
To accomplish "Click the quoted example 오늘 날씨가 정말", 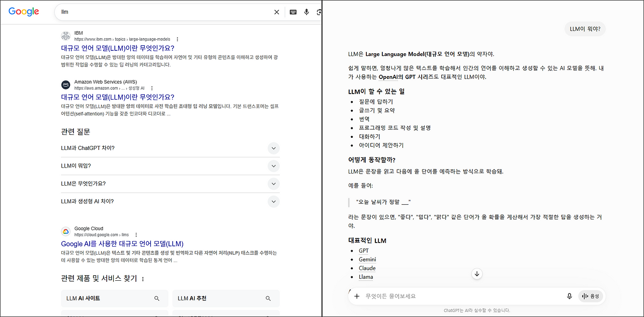I will (x=383, y=202).
